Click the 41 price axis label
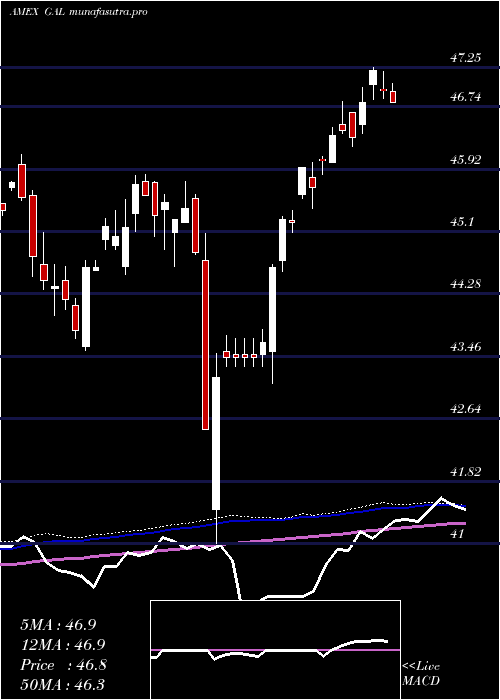The image size is (500, 700). (457, 533)
